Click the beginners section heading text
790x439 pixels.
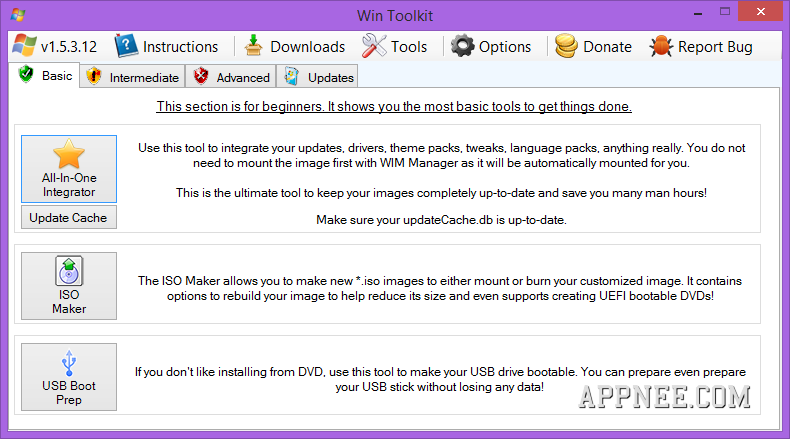point(394,106)
